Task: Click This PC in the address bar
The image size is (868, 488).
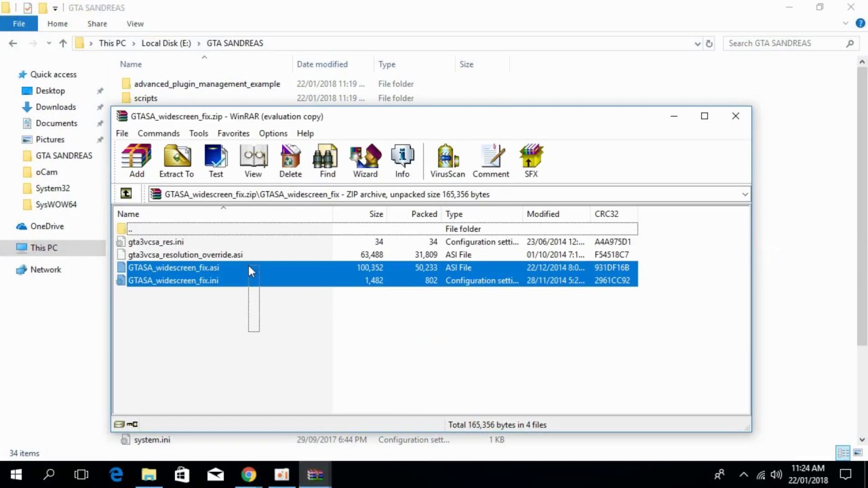Action: pos(112,43)
